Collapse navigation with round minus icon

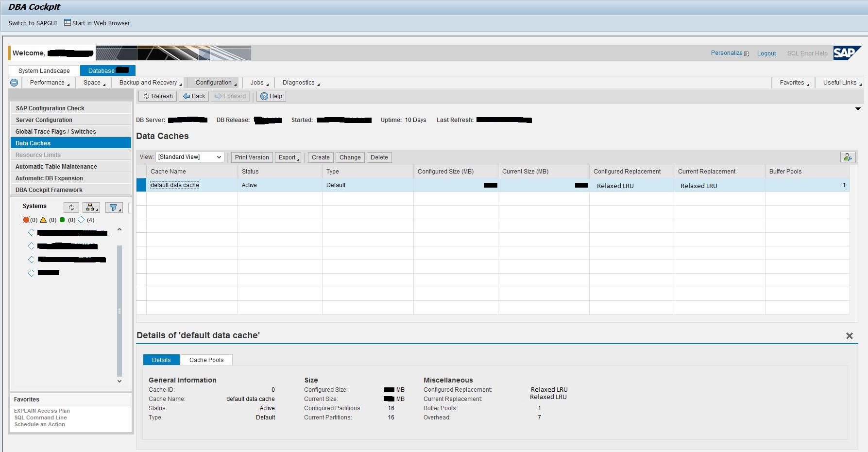[14, 83]
